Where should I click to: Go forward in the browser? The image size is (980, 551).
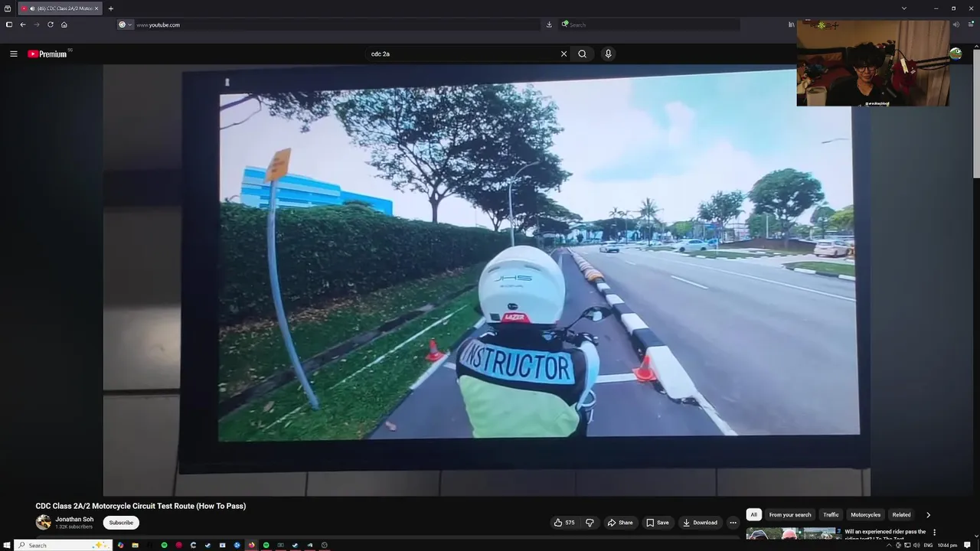[x=37, y=24]
